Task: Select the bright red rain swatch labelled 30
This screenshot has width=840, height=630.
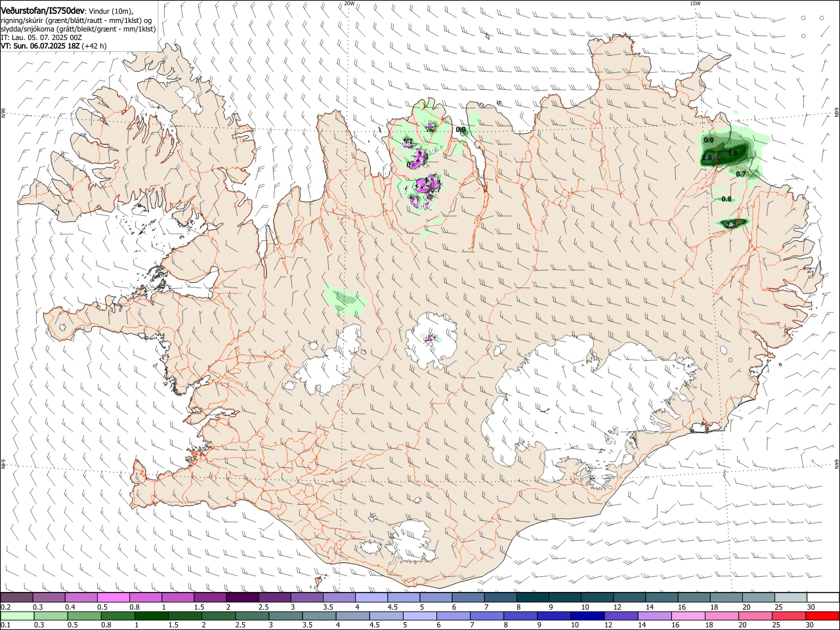Action: [x=823, y=616]
